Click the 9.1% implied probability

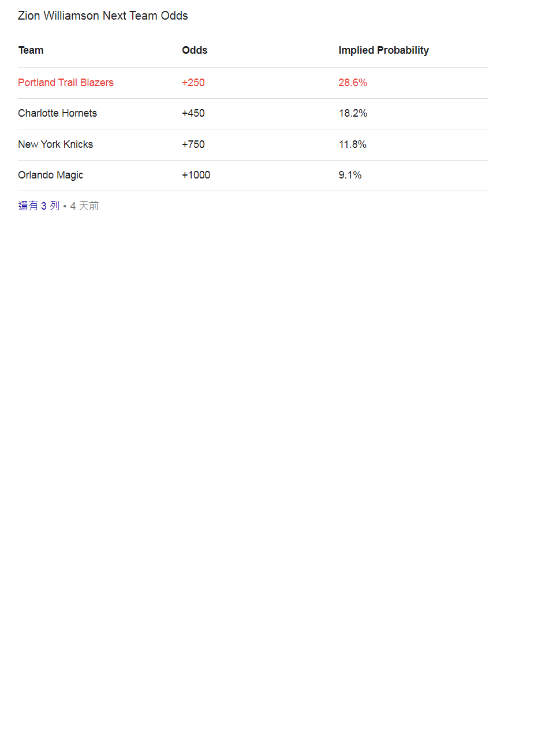coord(350,175)
